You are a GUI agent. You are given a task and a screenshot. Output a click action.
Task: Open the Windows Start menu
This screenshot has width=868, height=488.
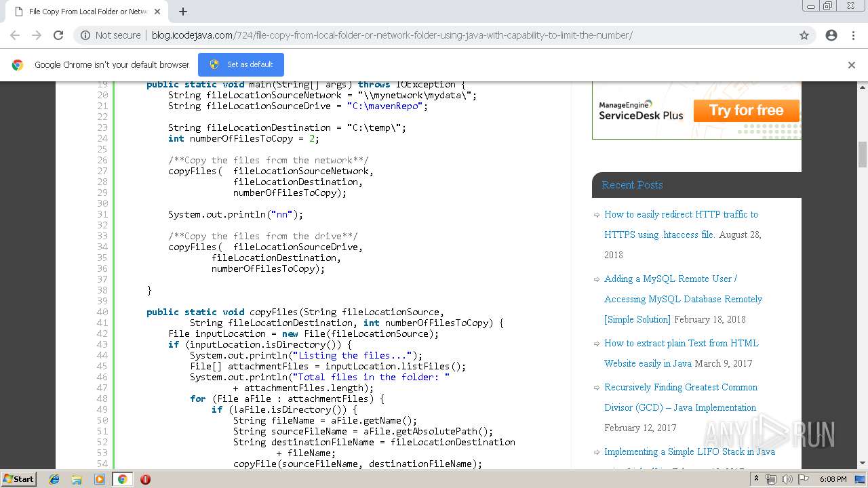[18, 479]
